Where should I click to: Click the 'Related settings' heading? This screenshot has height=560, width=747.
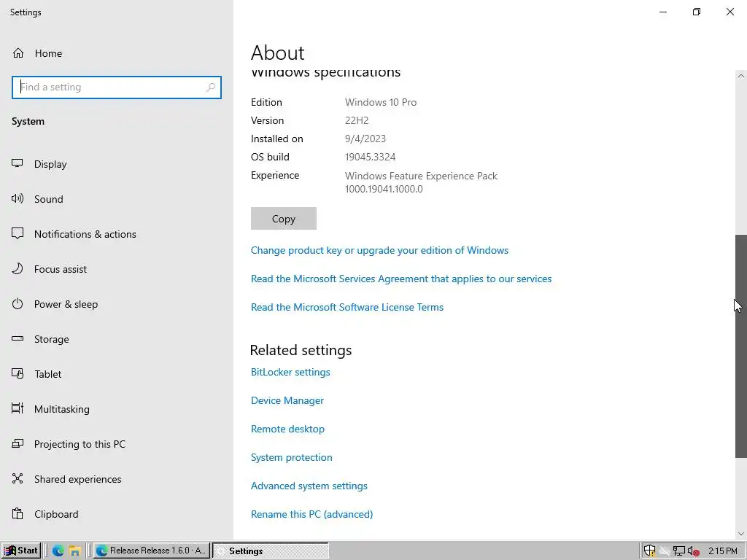point(301,351)
